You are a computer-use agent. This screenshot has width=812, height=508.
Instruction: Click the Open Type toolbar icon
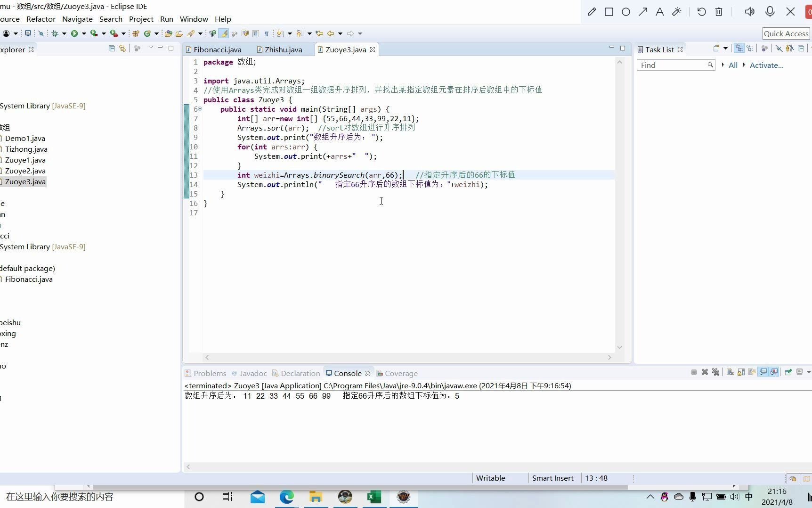point(168,33)
